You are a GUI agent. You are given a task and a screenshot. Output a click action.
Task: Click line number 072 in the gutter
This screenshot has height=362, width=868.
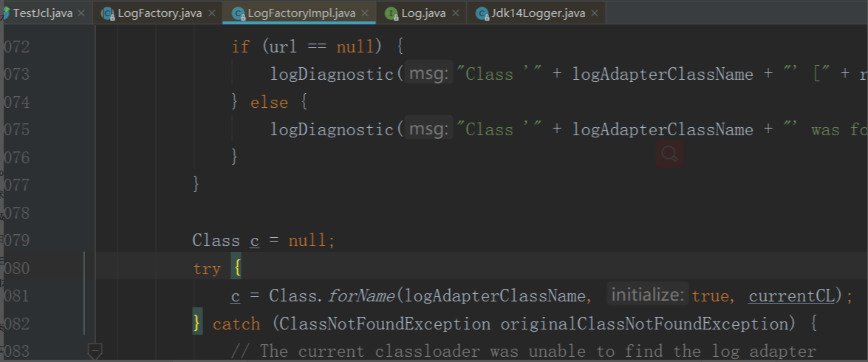tap(16, 47)
